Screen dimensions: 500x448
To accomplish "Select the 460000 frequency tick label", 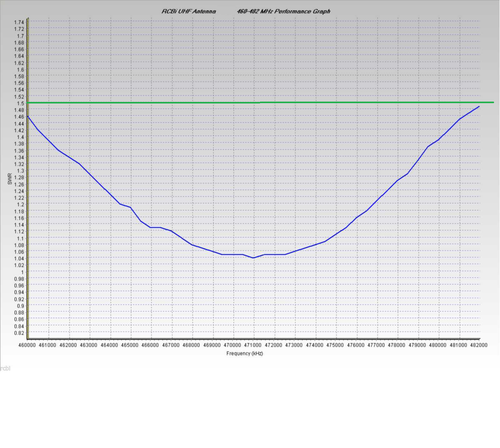I will point(27,345).
